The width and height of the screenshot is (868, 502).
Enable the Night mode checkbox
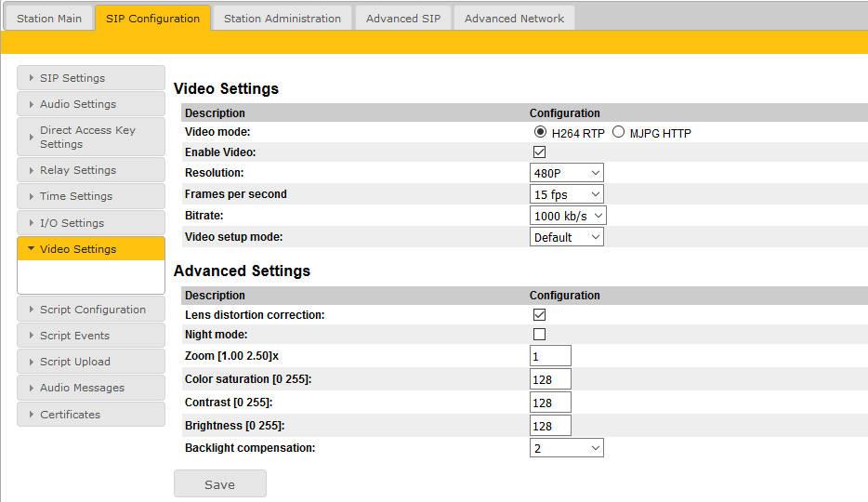[539, 335]
